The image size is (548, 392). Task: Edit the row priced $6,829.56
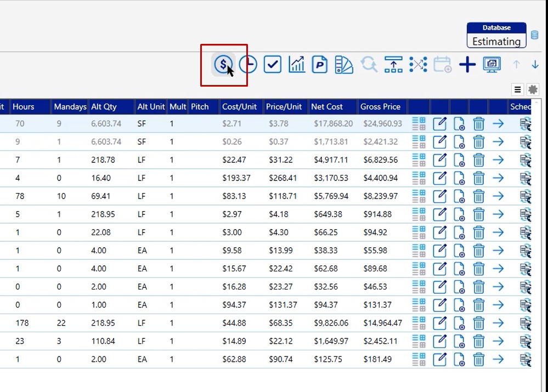tap(439, 160)
